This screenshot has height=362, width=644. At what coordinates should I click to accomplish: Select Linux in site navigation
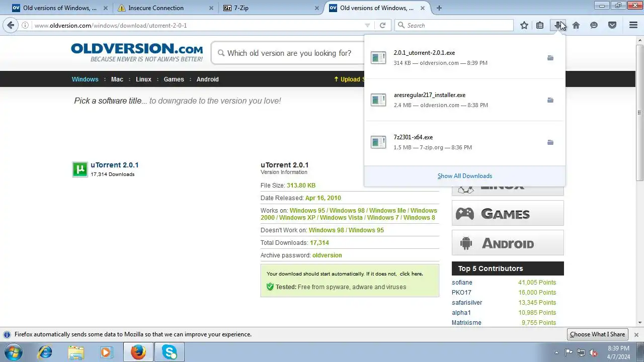click(x=143, y=79)
